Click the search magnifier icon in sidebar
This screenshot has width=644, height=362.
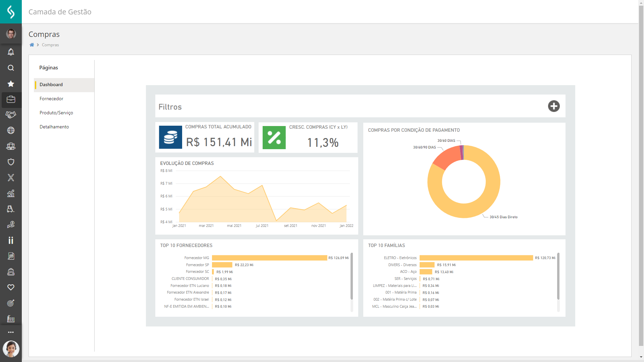(x=11, y=68)
